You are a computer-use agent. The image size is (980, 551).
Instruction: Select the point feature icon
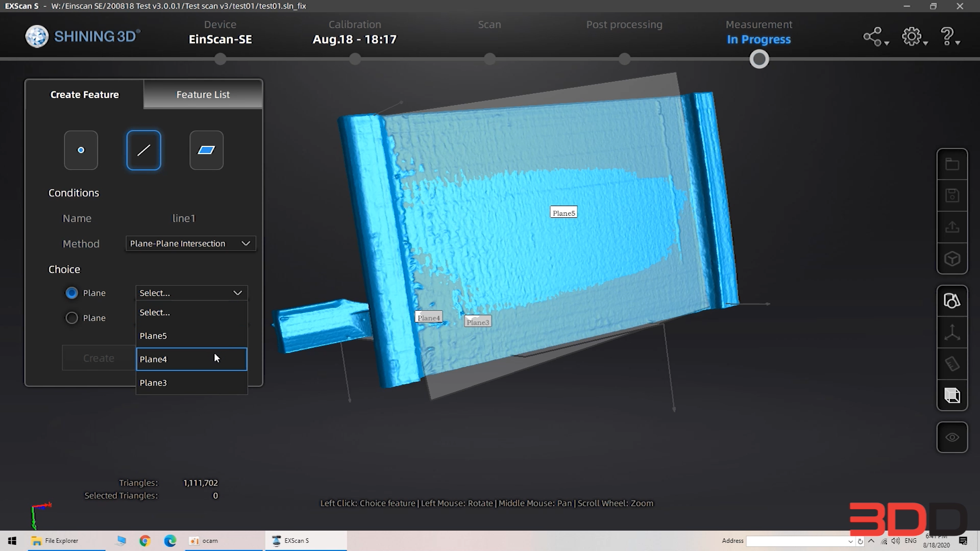click(81, 150)
